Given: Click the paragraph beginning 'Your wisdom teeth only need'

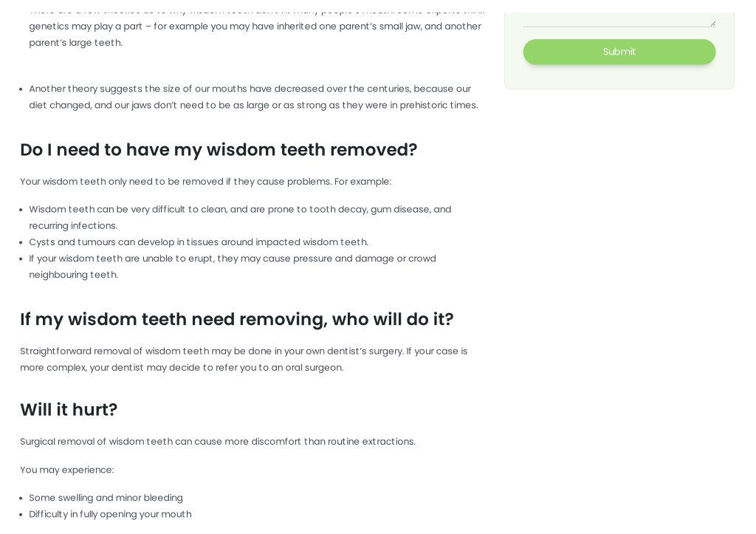Looking at the screenshot, I should [x=205, y=182].
